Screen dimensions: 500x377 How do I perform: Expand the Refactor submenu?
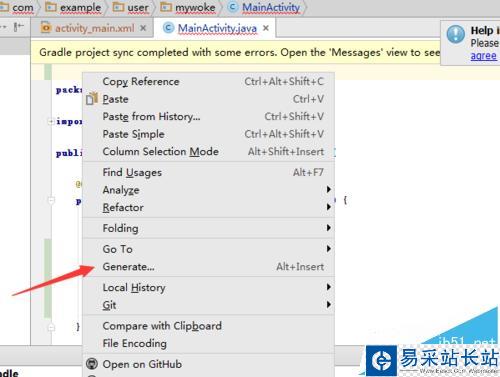[x=208, y=207]
